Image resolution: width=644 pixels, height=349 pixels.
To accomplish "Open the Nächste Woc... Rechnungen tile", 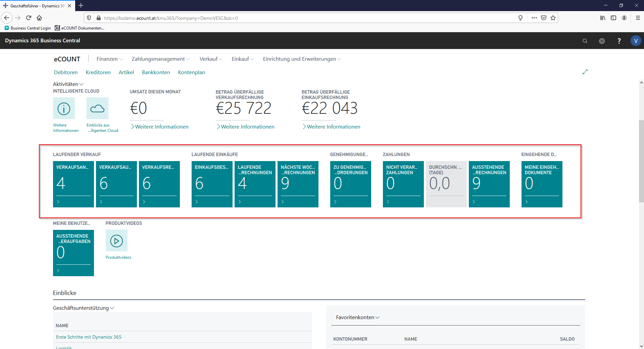I will [x=298, y=184].
